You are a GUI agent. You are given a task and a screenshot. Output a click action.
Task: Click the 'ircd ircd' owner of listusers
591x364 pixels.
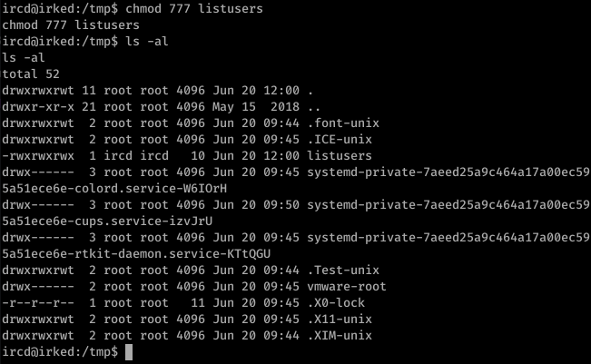136,155
